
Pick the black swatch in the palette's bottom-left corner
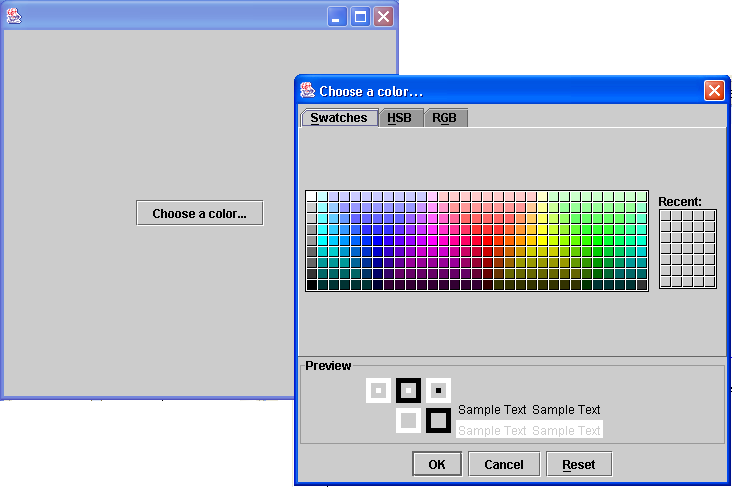coord(311,284)
